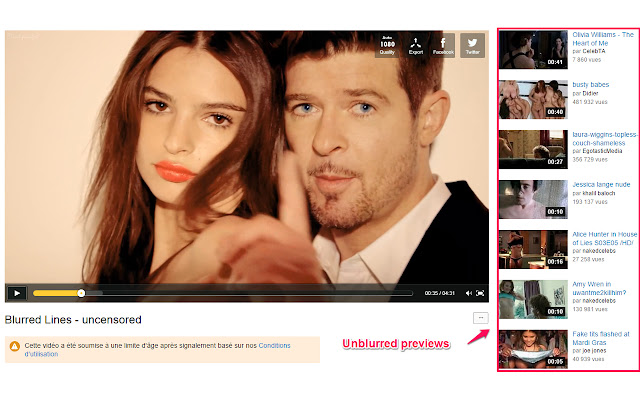Viewport: 640px width, 400px height.
Task: Visit the EgotasticMedia uploader channel
Action: 602,151
